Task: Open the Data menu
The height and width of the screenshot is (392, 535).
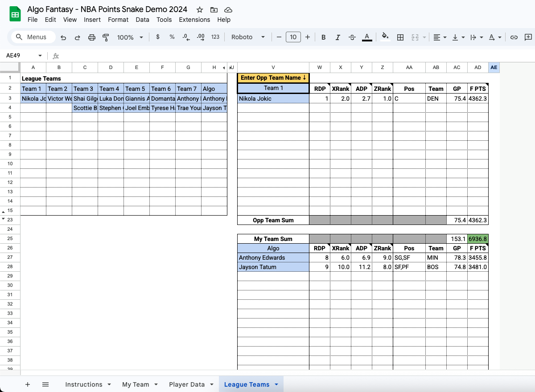Action: [x=143, y=20]
